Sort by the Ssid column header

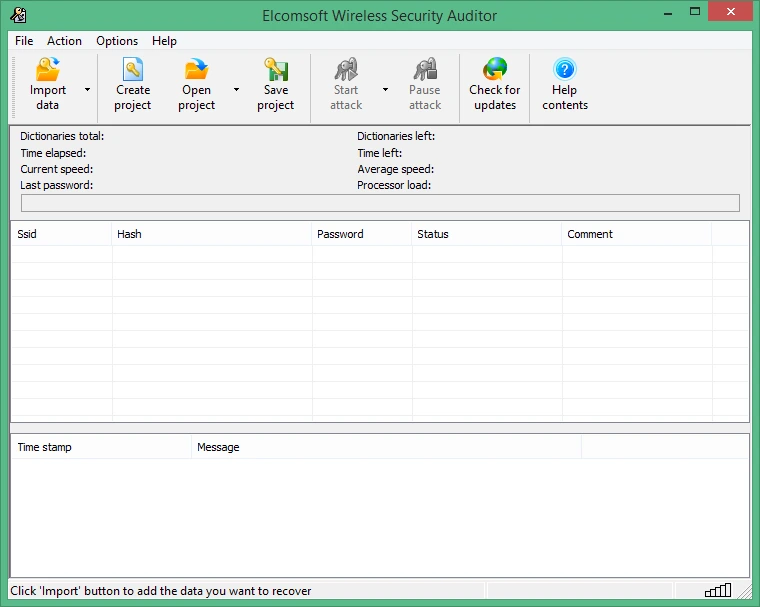pyautogui.click(x=62, y=234)
